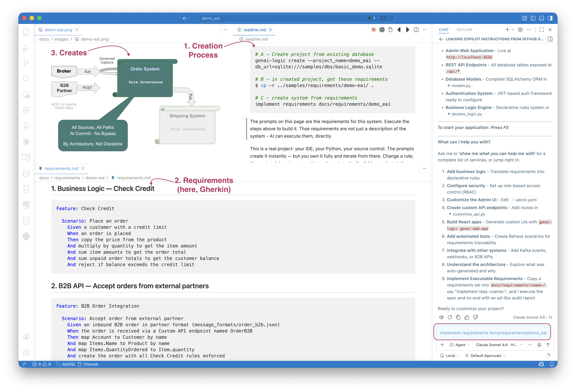Split the readme.md editor to the right
This screenshot has width=576, height=392.
[416, 30]
